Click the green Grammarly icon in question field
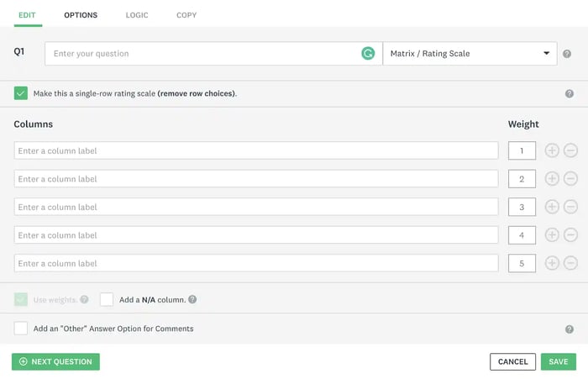Screen dimensions: 588x379 point(368,53)
